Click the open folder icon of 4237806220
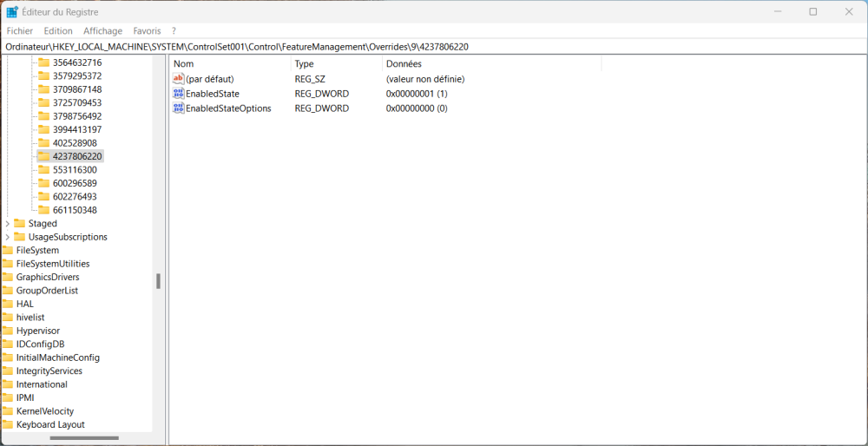 pos(43,156)
